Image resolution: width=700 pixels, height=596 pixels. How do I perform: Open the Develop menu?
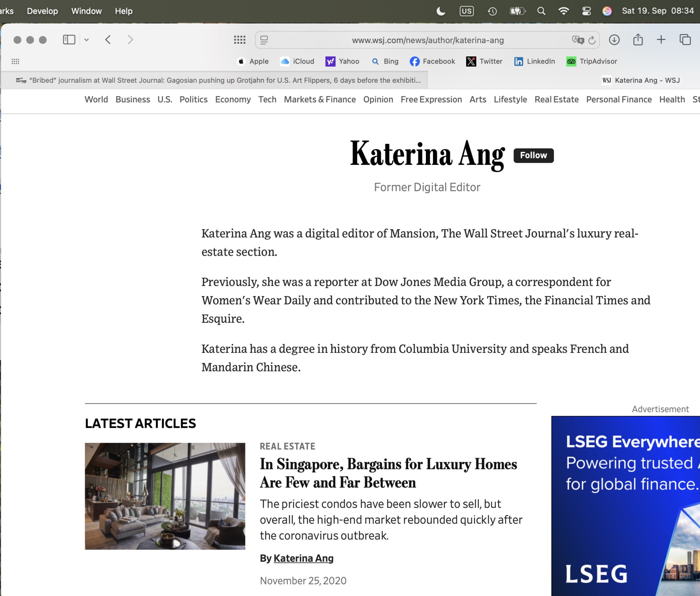(42, 11)
